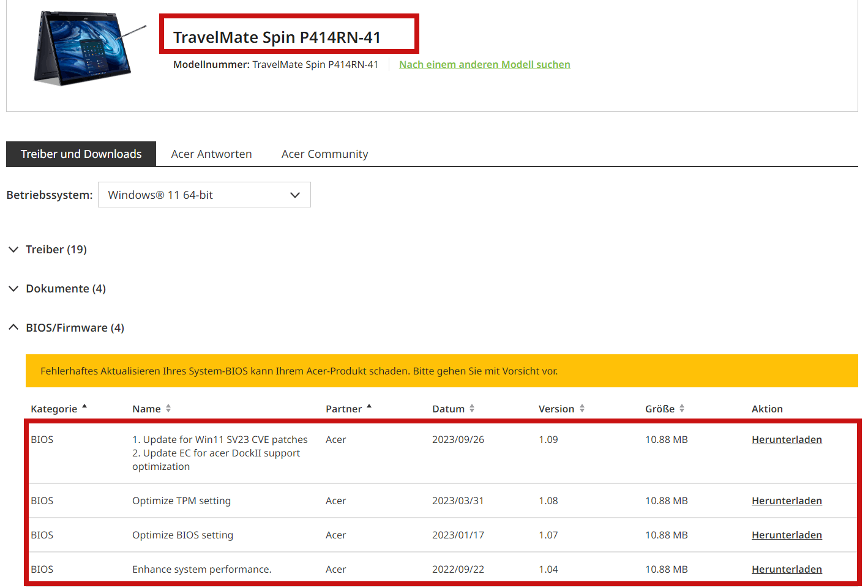868x588 pixels.
Task: Click the 'TravelMate Spin P414RN-41' heading
Action: pos(277,37)
